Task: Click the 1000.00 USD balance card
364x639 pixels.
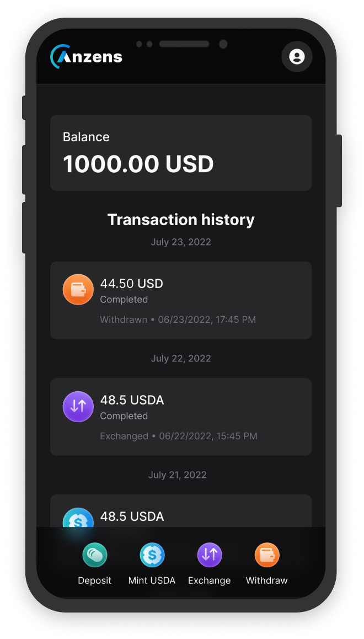Action: point(181,153)
